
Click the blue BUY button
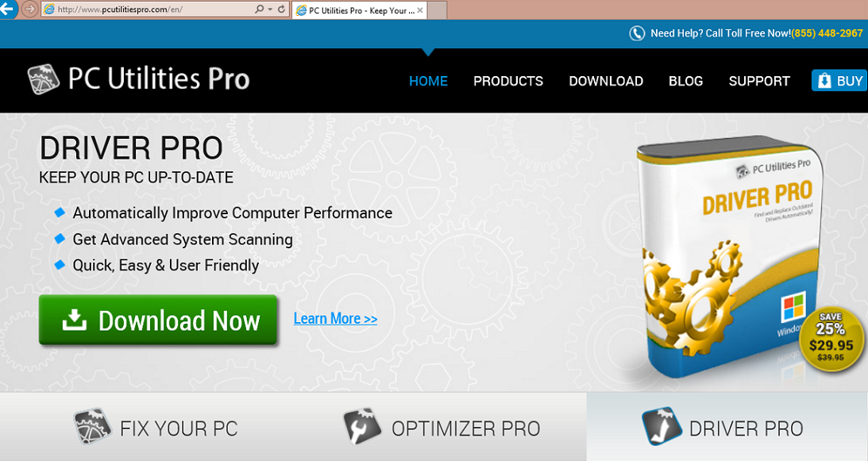pyautogui.click(x=839, y=81)
